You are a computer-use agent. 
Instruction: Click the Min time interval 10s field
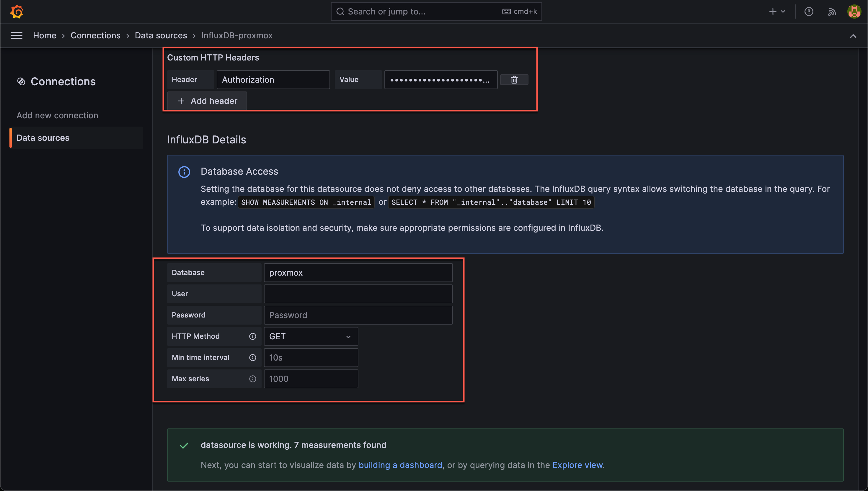(x=311, y=357)
